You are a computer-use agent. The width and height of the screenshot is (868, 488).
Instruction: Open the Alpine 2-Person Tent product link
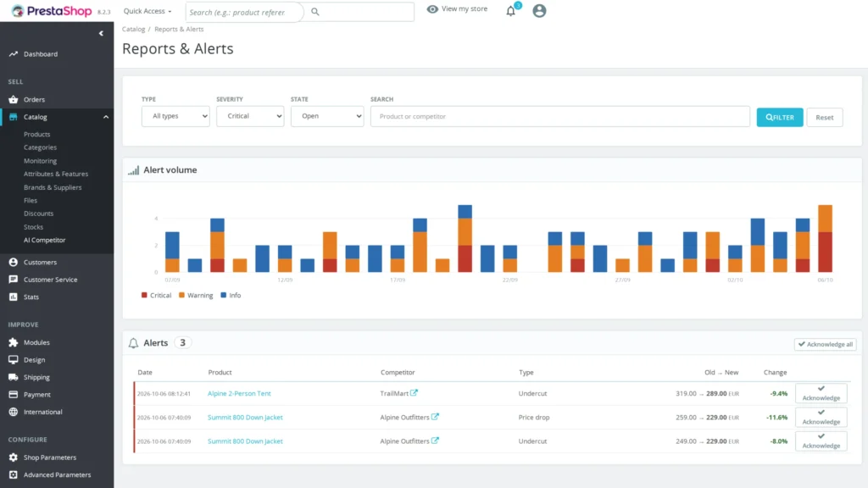pyautogui.click(x=239, y=393)
